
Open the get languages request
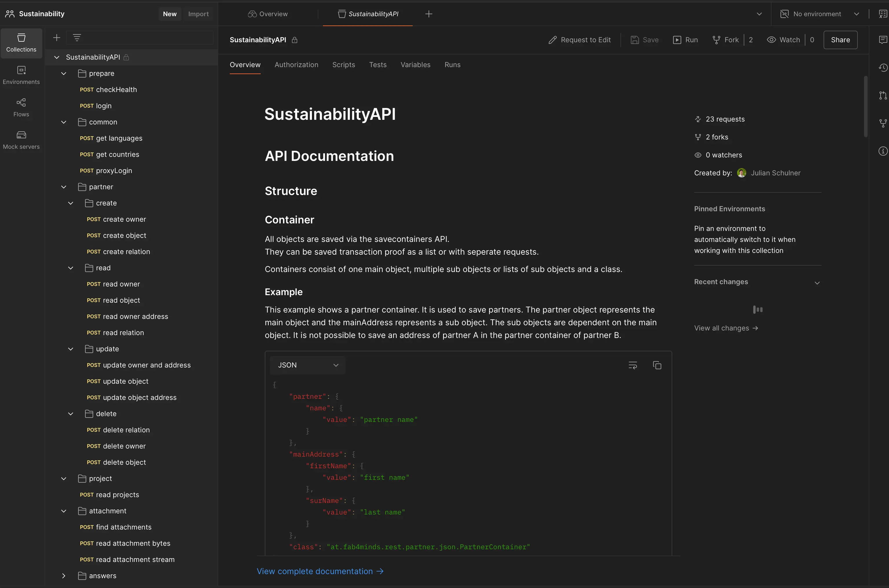pyautogui.click(x=111, y=138)
